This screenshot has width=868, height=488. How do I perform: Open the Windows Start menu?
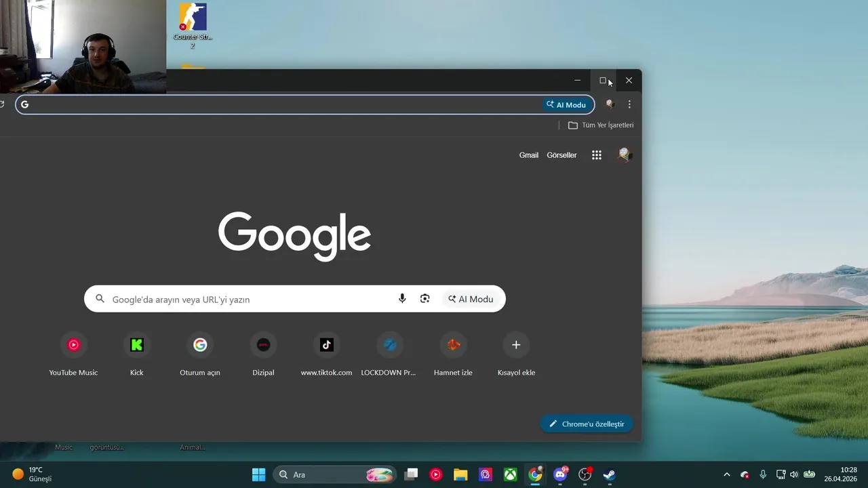coord(258,474)
